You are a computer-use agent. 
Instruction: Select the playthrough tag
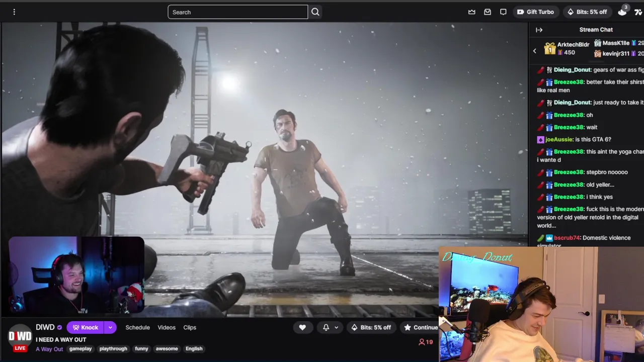click(113, 348)
